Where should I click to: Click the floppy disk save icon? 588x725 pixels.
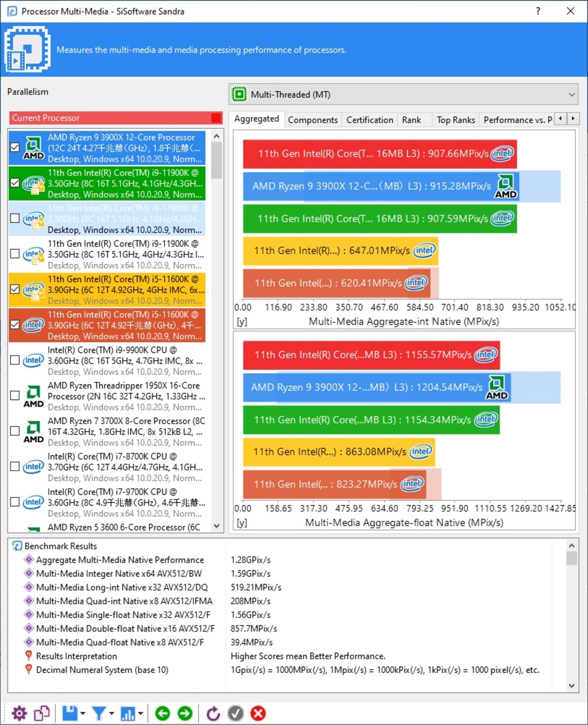(x=70, y=713)
